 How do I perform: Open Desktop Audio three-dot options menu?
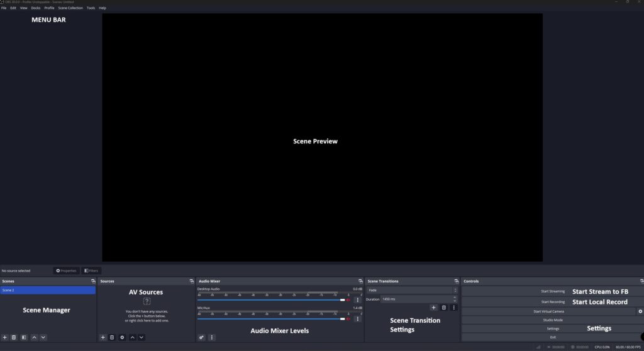[x=357, y=300]
